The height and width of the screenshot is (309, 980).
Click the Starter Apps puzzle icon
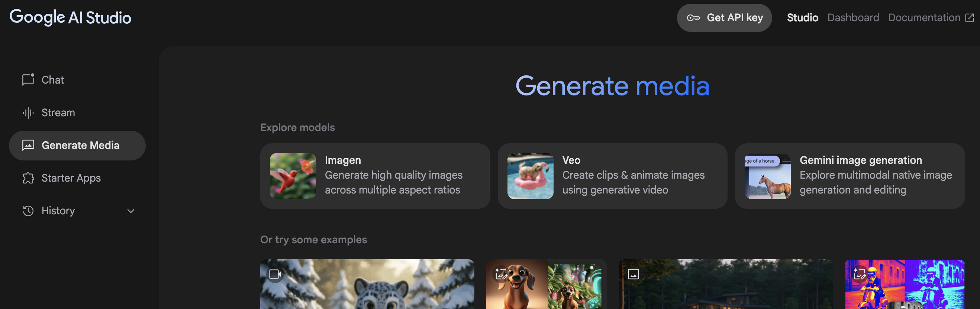pyautogui.click(x=28, y=178)
